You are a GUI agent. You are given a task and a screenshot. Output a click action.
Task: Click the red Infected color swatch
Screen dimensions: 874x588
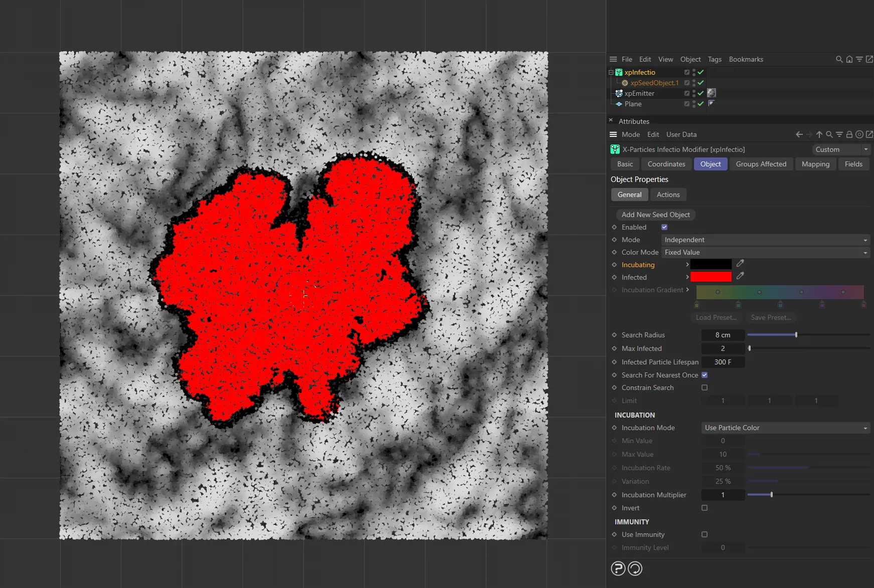click(711, 276)
